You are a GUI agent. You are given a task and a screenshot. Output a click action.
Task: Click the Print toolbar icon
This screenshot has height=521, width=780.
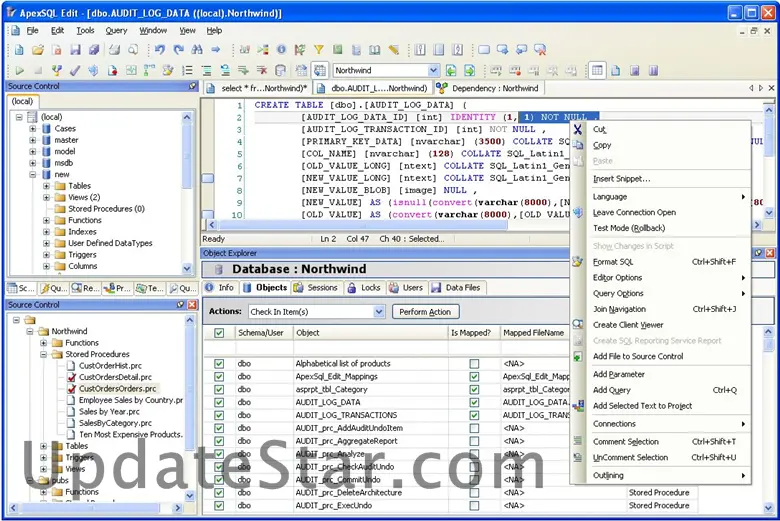click(114, 50)
